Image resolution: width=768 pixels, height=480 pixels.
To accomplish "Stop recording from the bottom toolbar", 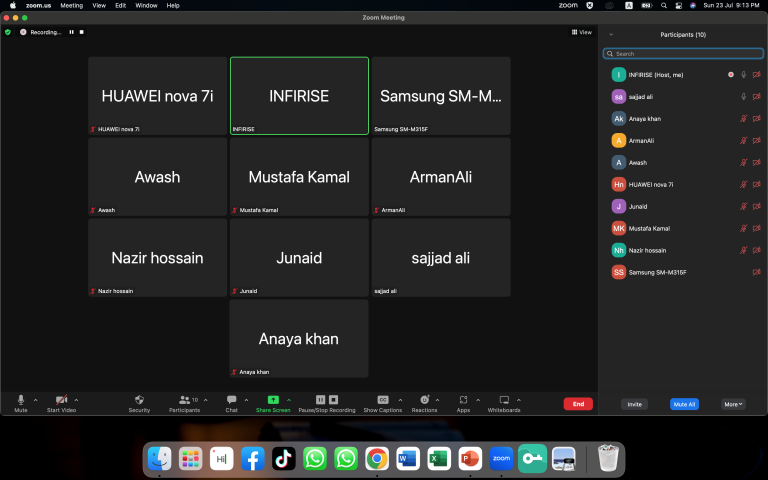I will point(334,400).
